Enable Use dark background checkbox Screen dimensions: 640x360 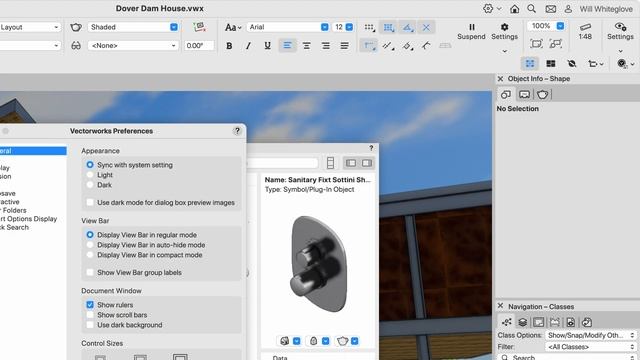click(90, 325)
